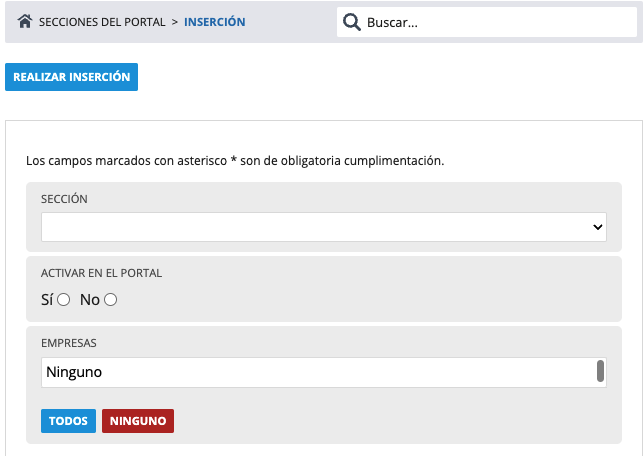The height and width of the screenshot is (456, 643).
Task: Open the Secciones del Portal breadcrumb link
Action: (102, 22)
